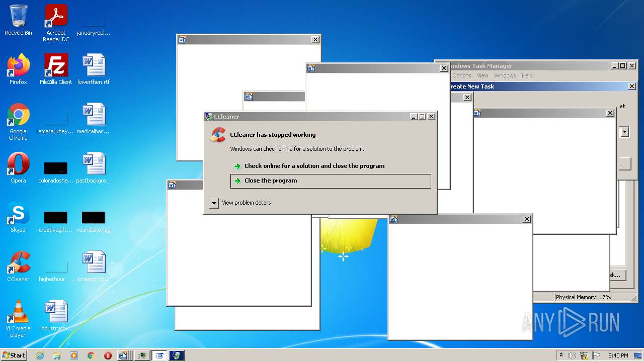Screen dimensions: 644x362
Task: Select the januaryrepl... desktop file
Action: 94,23
